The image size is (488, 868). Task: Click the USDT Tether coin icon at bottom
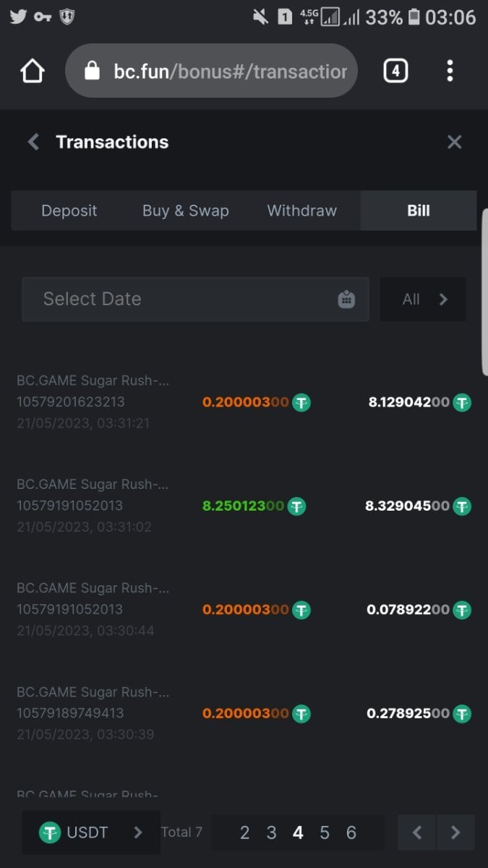tap(50, 833)
